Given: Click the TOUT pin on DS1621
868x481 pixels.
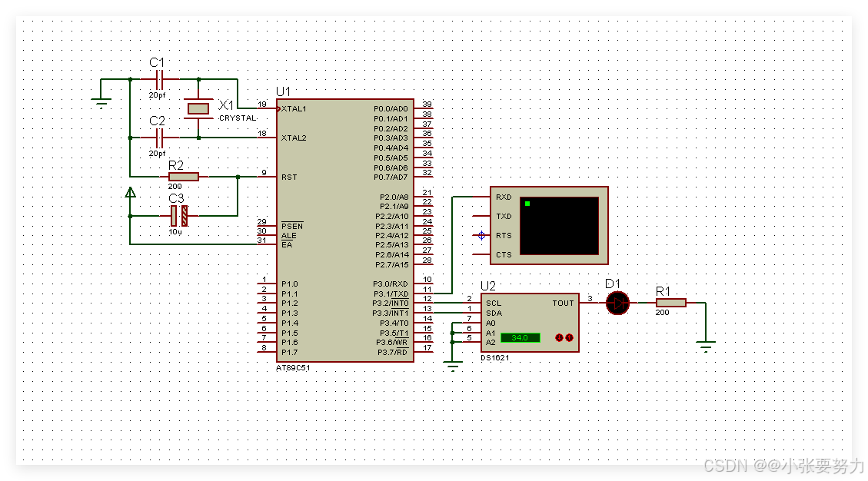Looking at the screenshot, I should 563,304.
